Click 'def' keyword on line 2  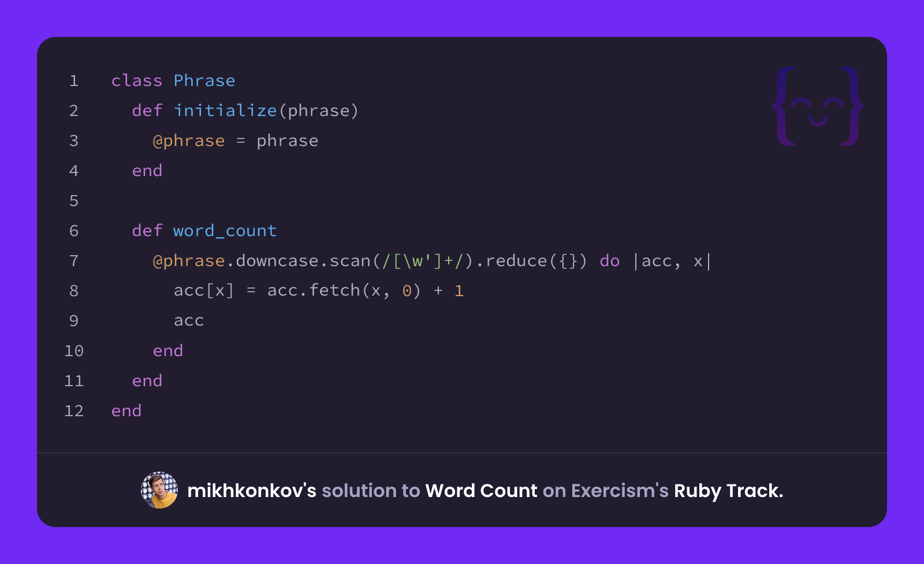147,110
